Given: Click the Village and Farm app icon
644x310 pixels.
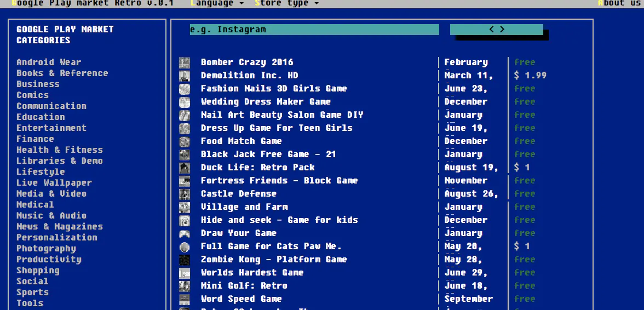Looking at the screenshot, I should [185, 207].
